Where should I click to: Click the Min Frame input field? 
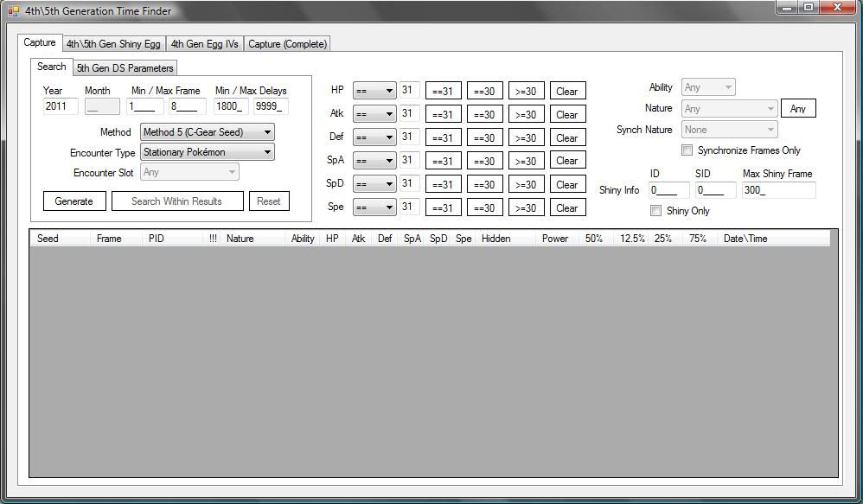coord(144,106)
